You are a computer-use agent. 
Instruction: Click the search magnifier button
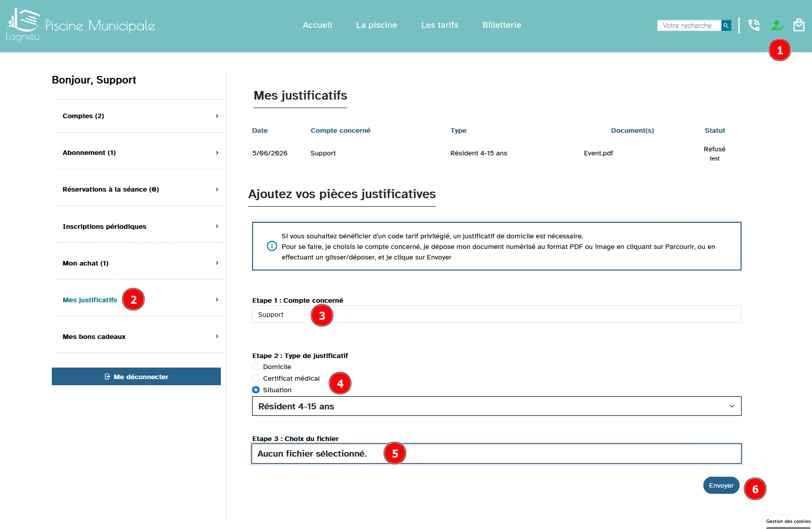point(726,25)
